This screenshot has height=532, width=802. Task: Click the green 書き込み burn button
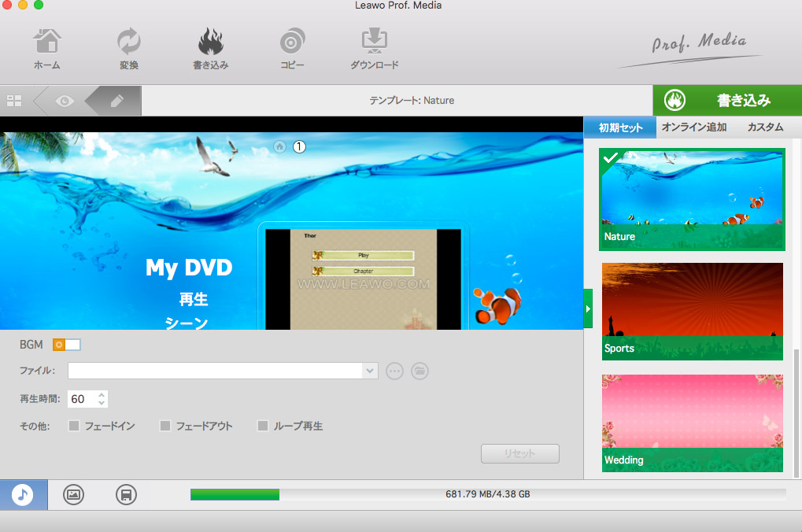726,100
